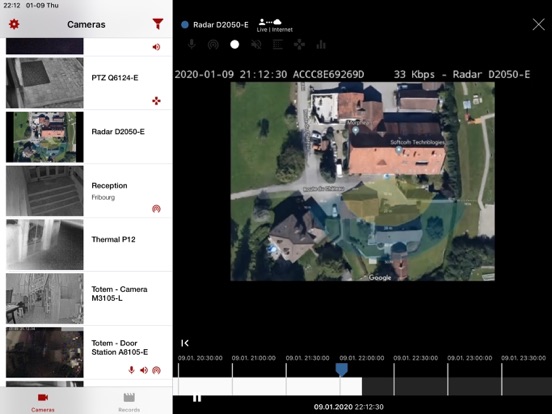Select 'Totem - Door Station A8105-E' name
Viewport: 552px width, 414px height.
pos(120,347)
